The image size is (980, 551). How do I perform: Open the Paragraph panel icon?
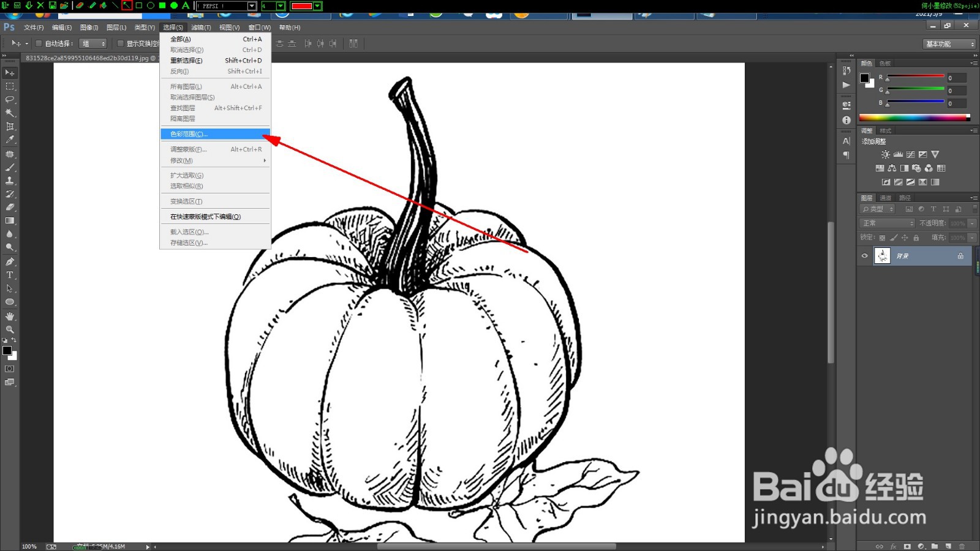pos(846,156)
